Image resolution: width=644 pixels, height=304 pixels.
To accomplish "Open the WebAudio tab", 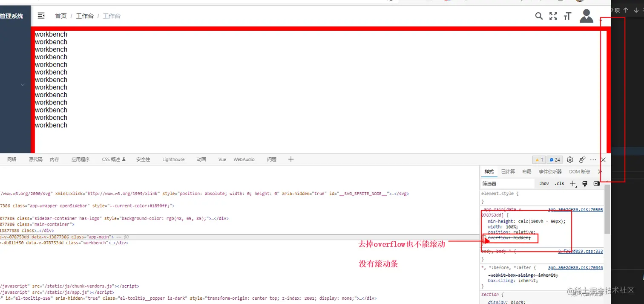I will 244,159.
